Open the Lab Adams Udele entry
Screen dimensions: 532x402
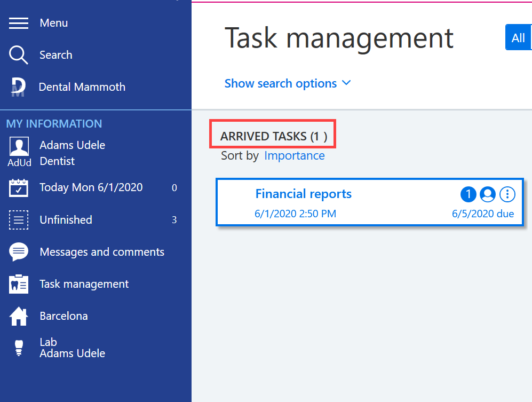[72, 348]
